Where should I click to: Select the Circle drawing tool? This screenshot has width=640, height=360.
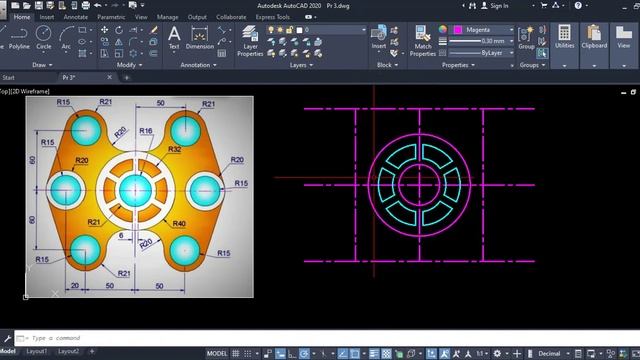[x=43, y=38]
